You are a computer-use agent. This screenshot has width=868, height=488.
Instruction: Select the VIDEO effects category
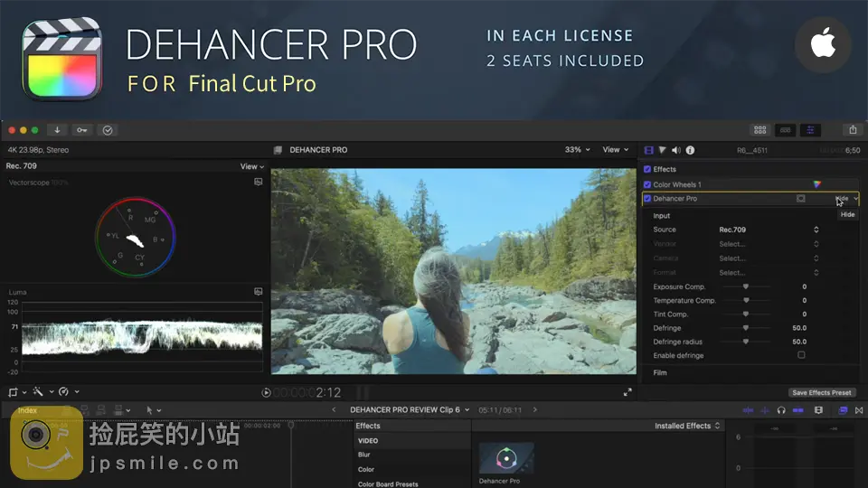[x=412, y=441]
